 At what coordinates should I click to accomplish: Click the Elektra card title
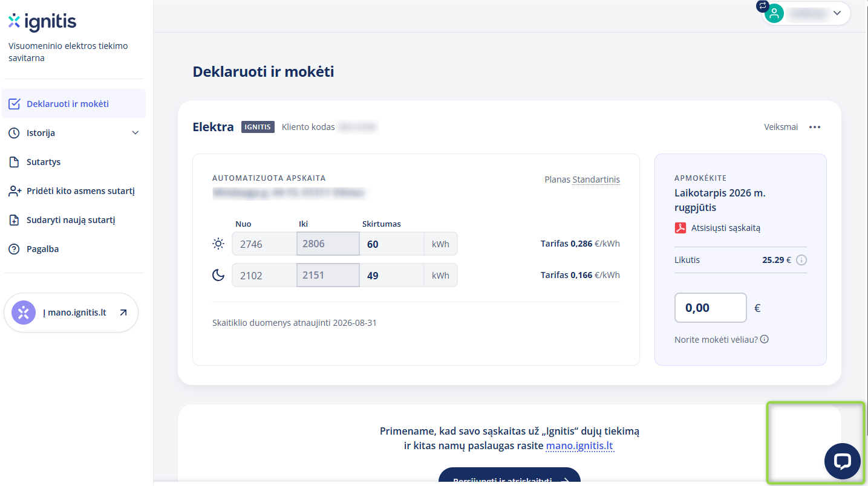pos(213,127)
